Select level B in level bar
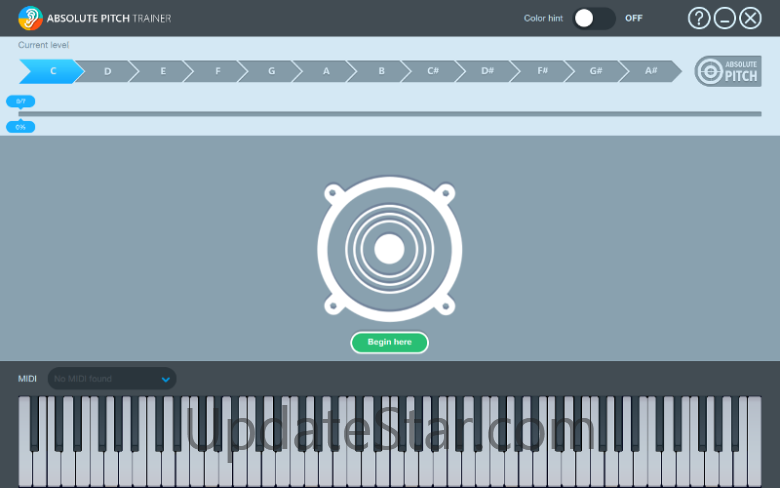780x488 pixels. point(381,71)
